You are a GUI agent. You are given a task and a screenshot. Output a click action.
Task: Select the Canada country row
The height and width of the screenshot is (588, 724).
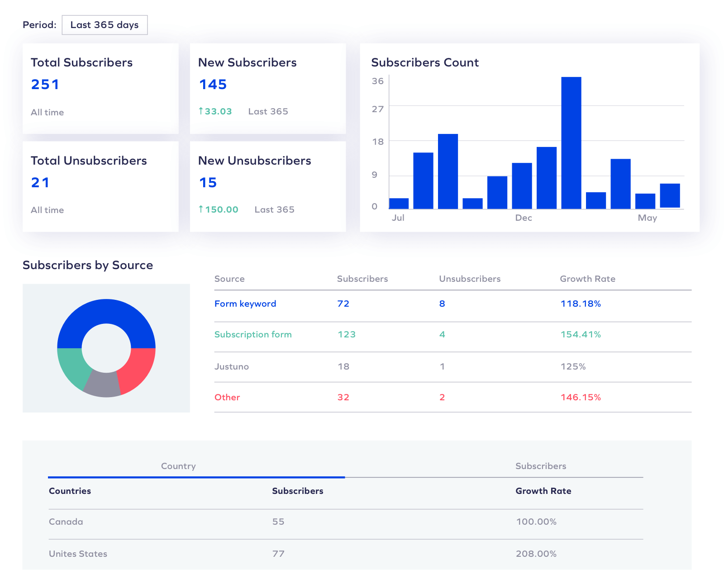coord(66,522)
